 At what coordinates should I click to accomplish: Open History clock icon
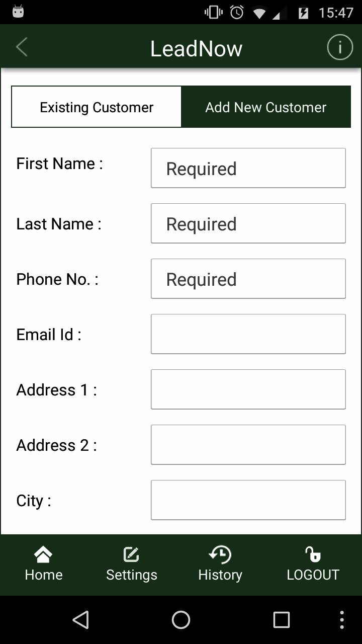(220, 555)
